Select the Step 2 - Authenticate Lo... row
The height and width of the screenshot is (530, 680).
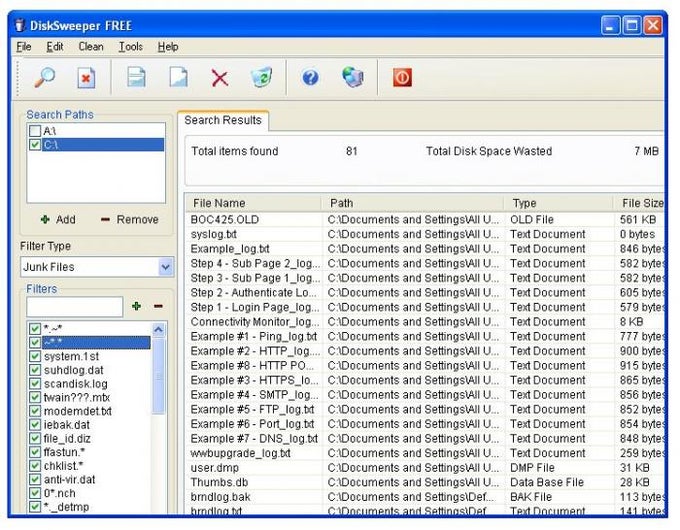[x=425, y=293]
